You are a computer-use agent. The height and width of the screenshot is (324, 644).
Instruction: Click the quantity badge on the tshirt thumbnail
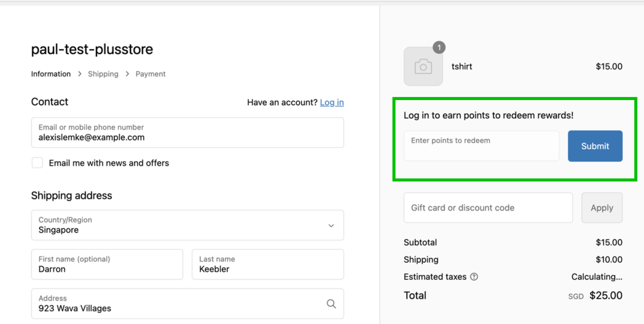[x=440, y=47]
